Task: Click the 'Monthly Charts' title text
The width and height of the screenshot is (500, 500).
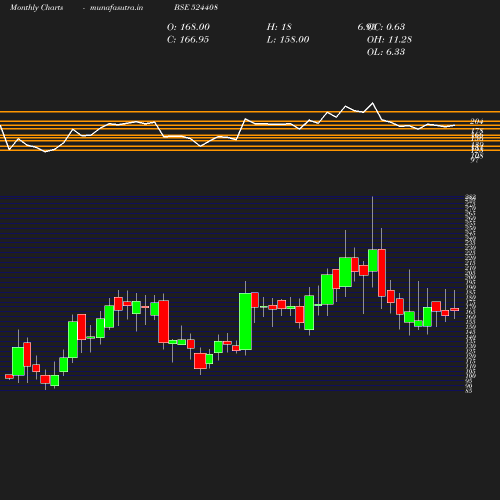Action: [x=36, y=7]
